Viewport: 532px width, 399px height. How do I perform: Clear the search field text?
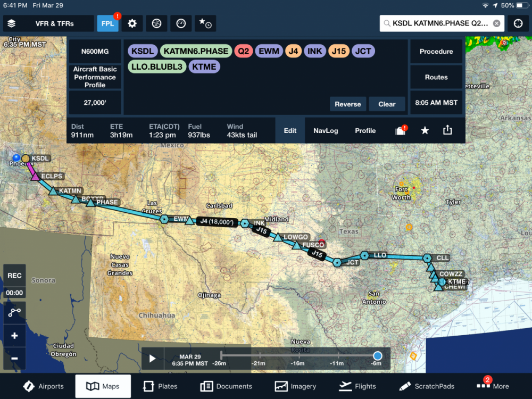(496, 23)
